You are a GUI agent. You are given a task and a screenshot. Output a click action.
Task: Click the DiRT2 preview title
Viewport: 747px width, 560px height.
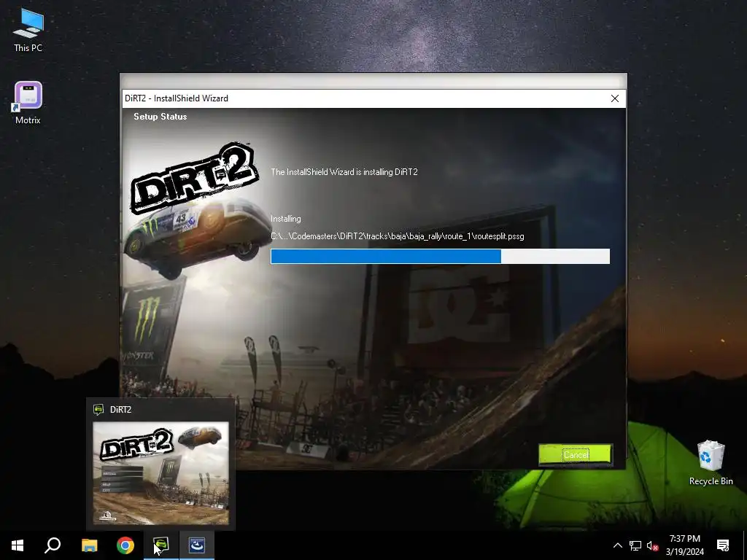[x=120, y=410]
